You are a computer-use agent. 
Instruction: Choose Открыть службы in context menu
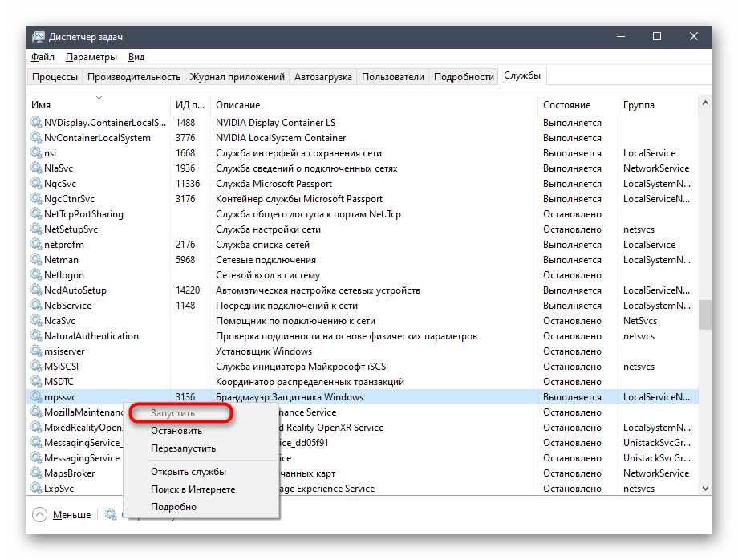click(189, 472)
